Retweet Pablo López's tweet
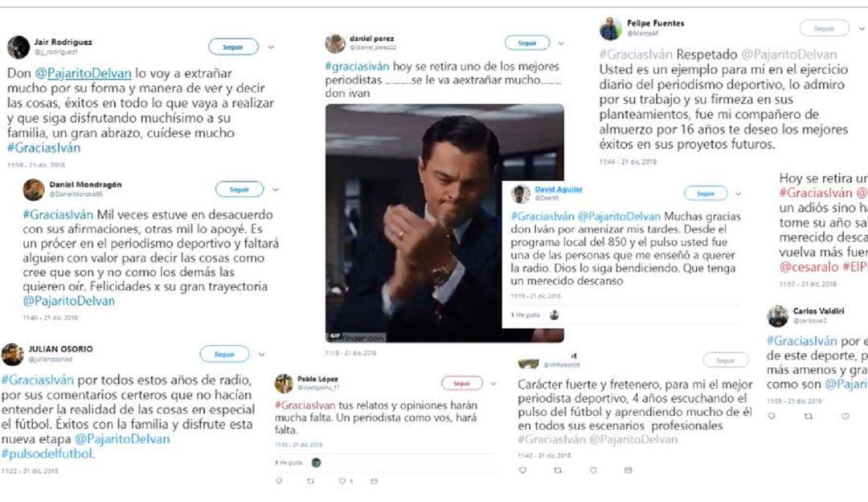 coord(310,481)
